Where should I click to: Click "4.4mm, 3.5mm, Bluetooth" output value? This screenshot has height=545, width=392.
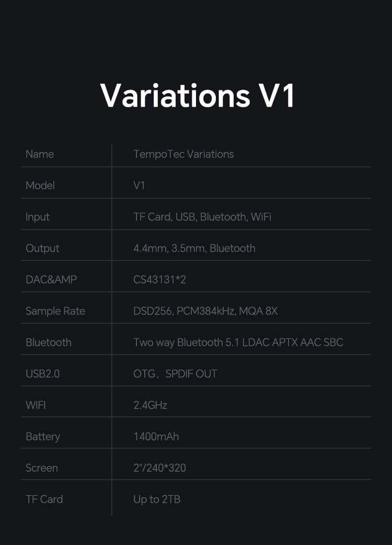pos(194,248)
